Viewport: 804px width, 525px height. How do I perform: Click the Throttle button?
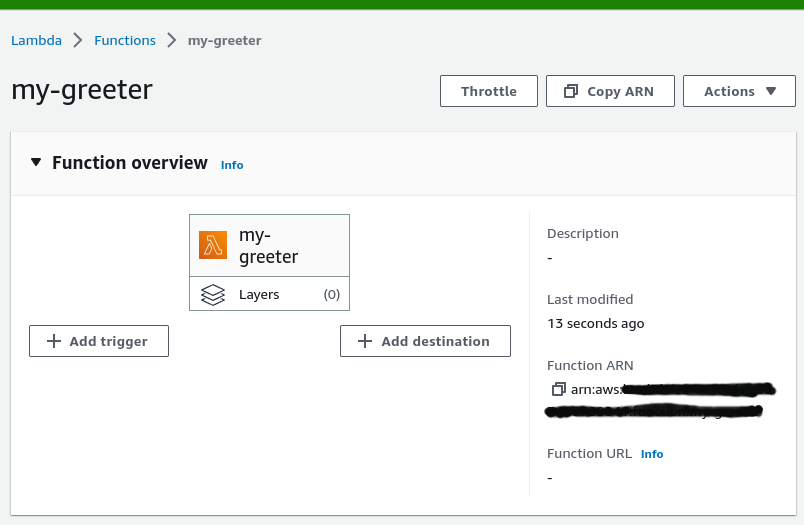(489, 91)
